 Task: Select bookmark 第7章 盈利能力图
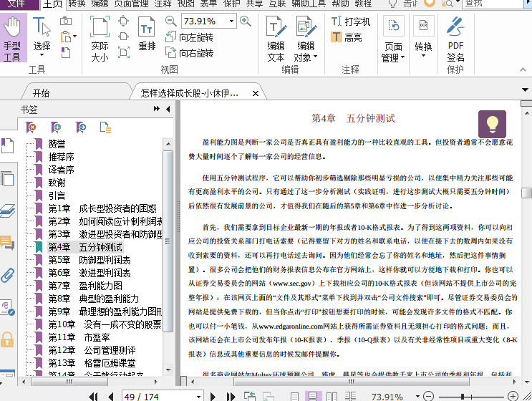(x=84, y=286)
